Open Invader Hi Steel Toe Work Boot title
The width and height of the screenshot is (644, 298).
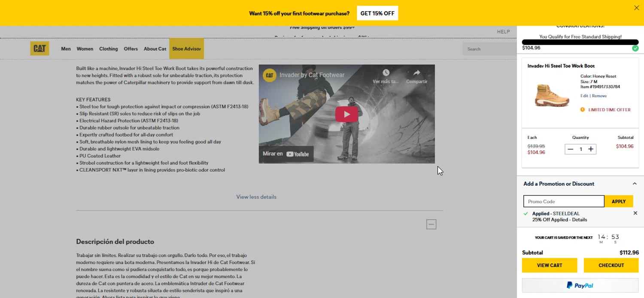[x=561, y=66]
